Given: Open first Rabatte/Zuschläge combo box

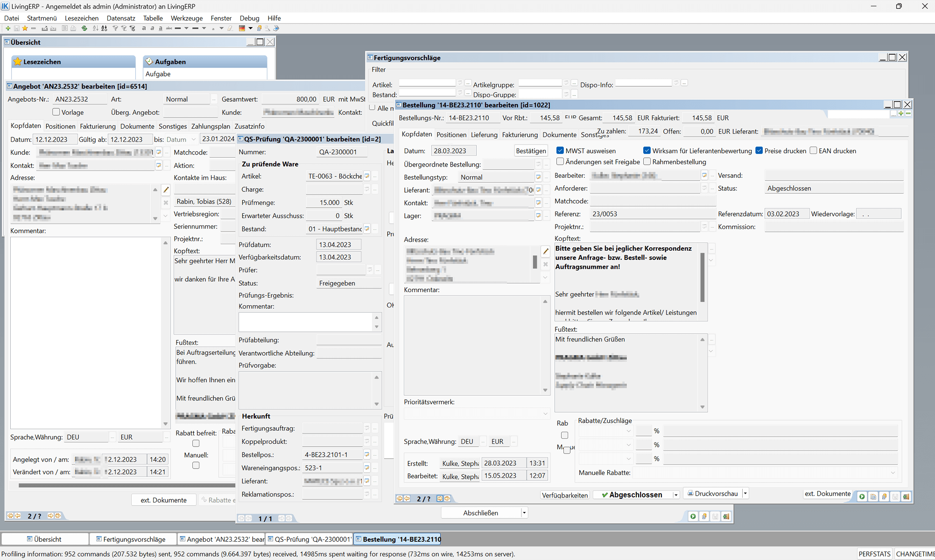Looking at the screenshot, I should [605, 431].
